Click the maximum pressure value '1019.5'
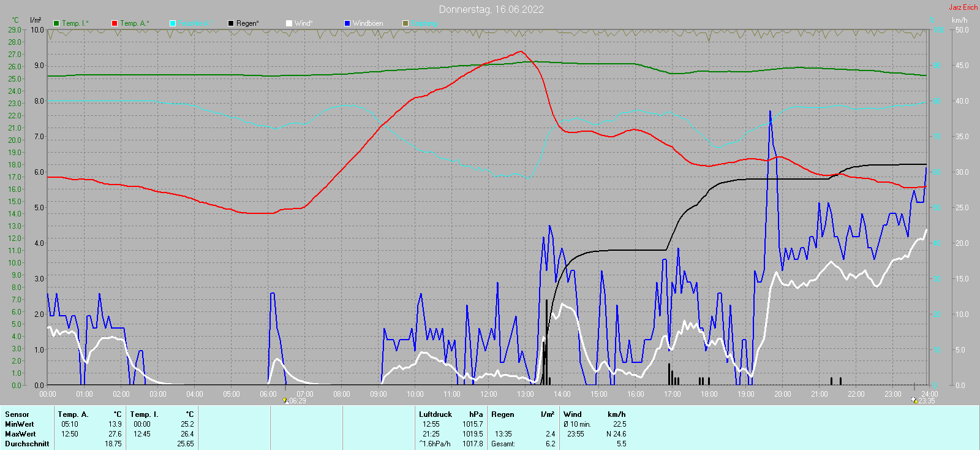The width and height of the screenshot is (980, 450). pyautogui.click(x=473, y=434)
